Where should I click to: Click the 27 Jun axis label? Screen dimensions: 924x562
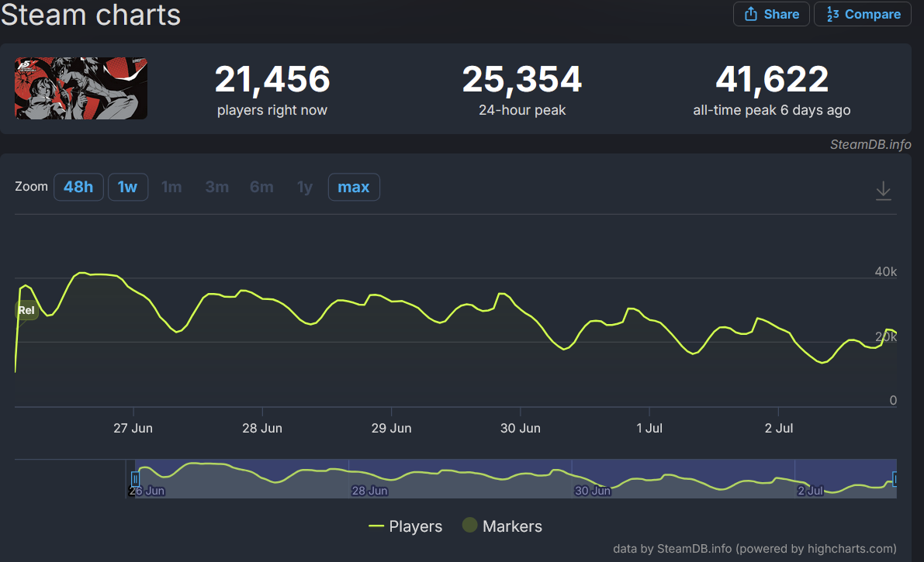pos(133,428)
